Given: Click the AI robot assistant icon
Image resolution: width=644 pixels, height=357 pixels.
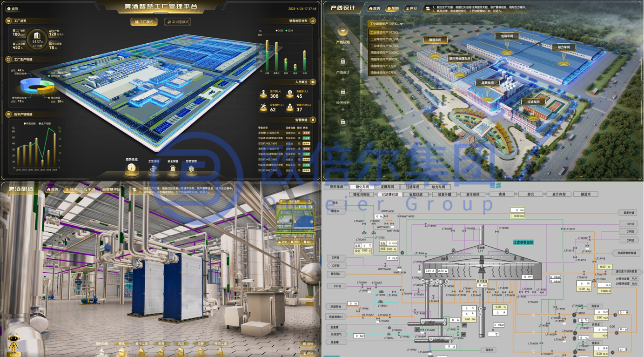Looking at the screenshot, I should (13, 344).
